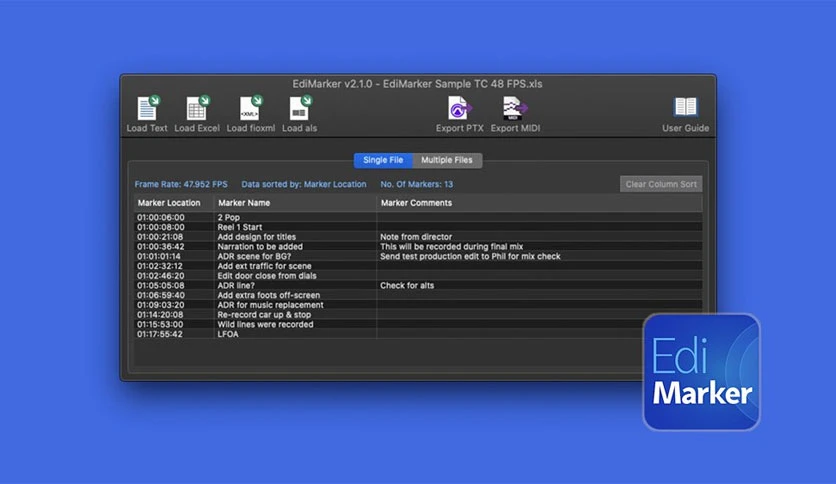Sort by Marker Location column header
Image resolution: width=836 pixels, height=484 pixels.
173,203
